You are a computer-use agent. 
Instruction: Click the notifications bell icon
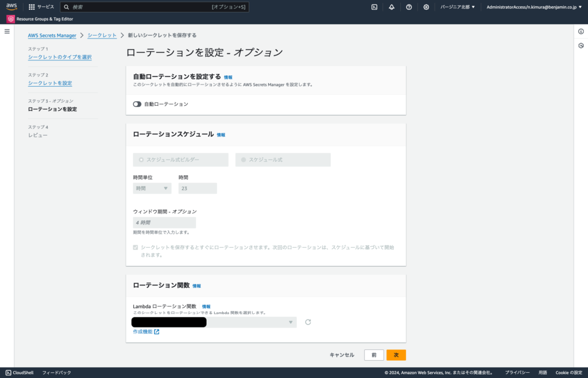(391, 7)
